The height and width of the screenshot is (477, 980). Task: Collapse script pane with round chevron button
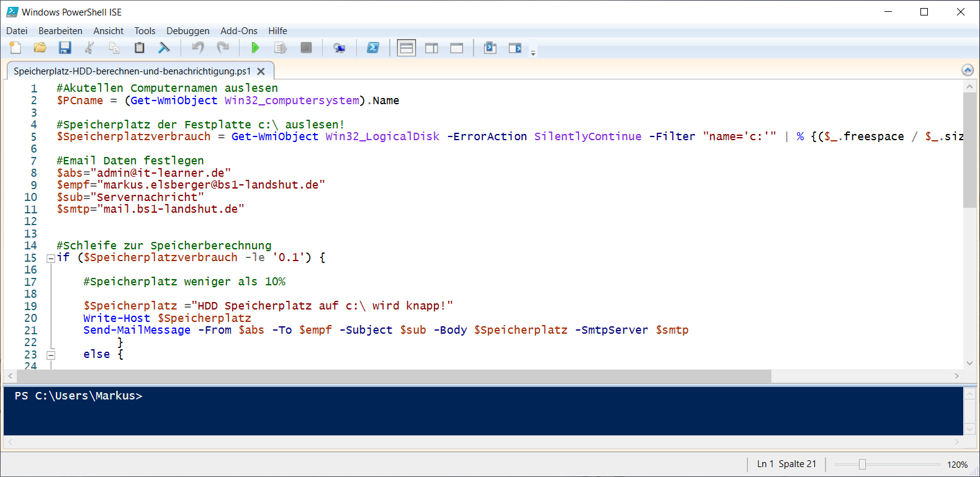(967, 70)
